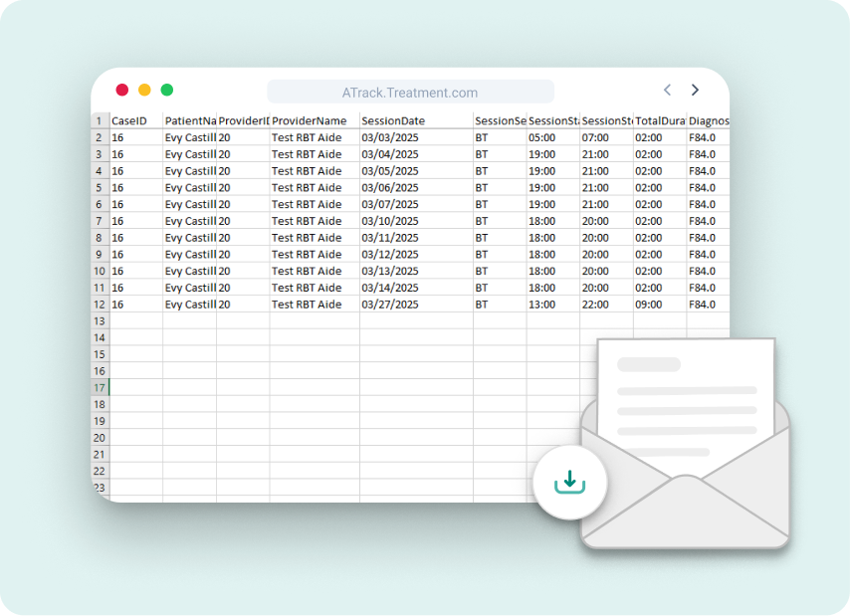Click the red close window dot
Screen dimensions: 850x616
(x=122, y=90)
